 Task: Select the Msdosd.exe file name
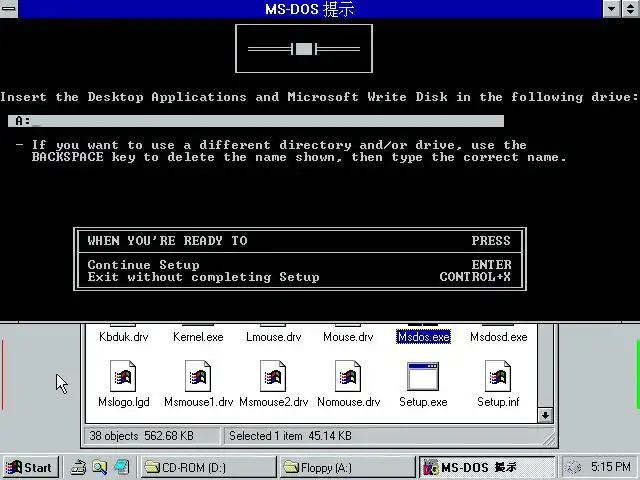(x=498, y=337)
